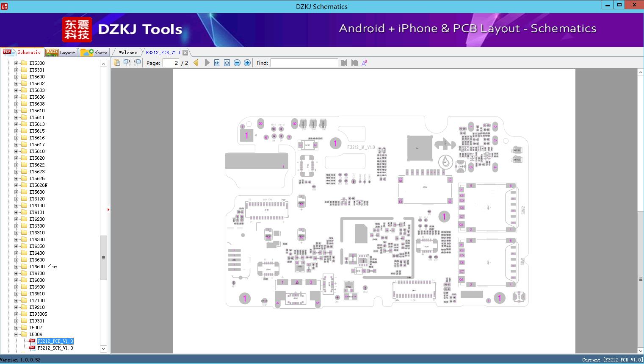This screenshot has height=364, width=644.
Task: Expand the IT7100 tree node
Action: coord(16,300)
